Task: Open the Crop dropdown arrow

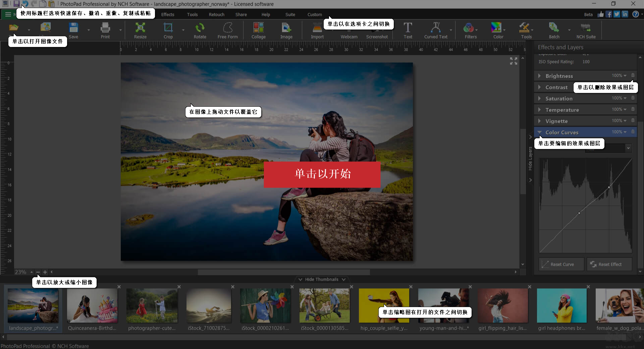Action: click(x=183, y=30)
